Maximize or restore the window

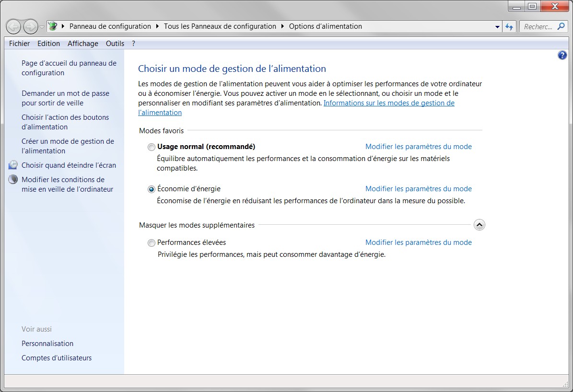pos(532,6)
